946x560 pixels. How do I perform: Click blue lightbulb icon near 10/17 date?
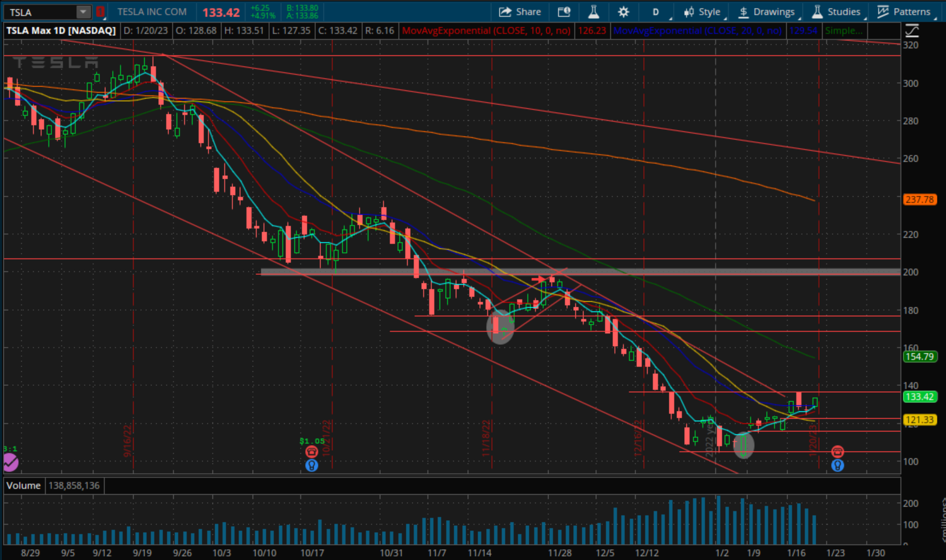coord(311,466)
